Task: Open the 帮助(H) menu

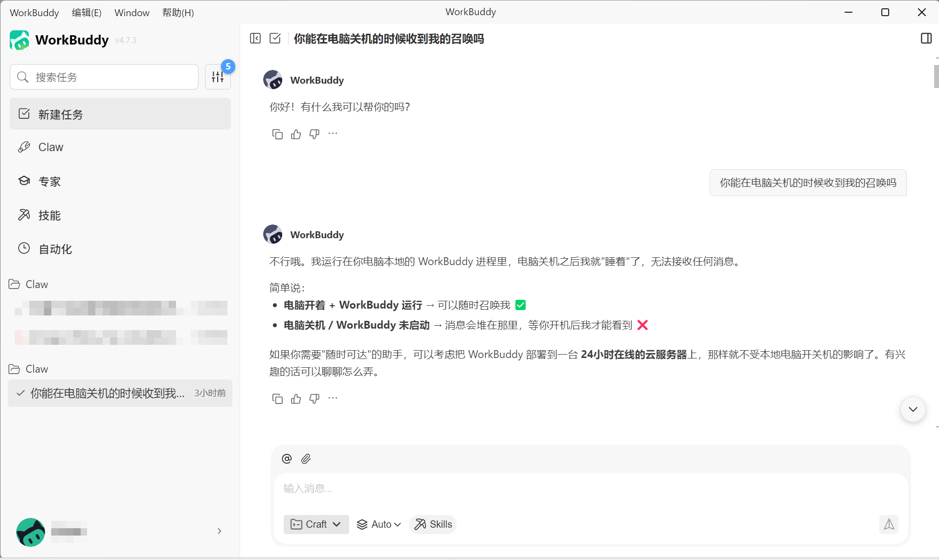Action: tap(178, 12)
